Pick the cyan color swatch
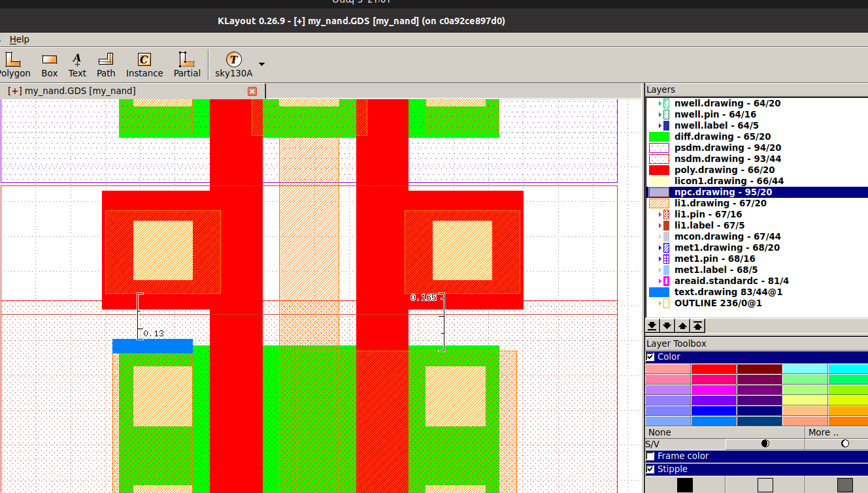 [x=848, y=369]
